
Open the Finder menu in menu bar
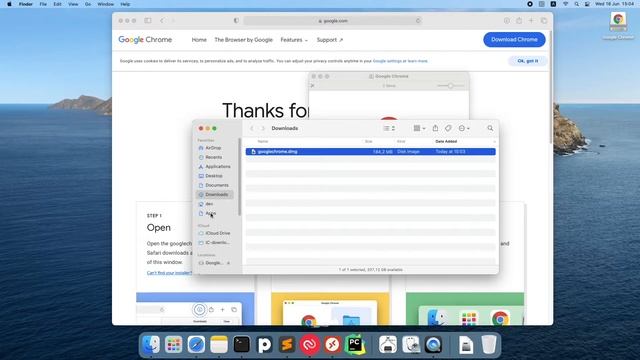coord(26,4)
